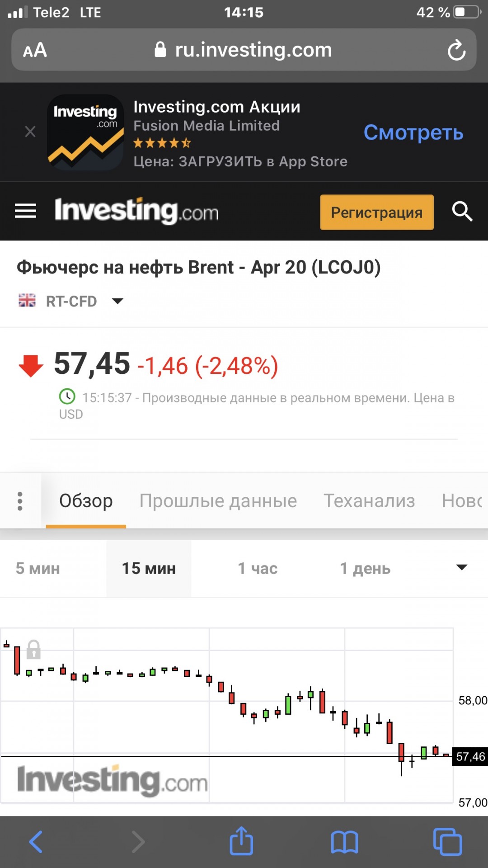Switch to the Прошлые данные tab
Viewport: 488px width, 868px height.
tap(218, 501)
